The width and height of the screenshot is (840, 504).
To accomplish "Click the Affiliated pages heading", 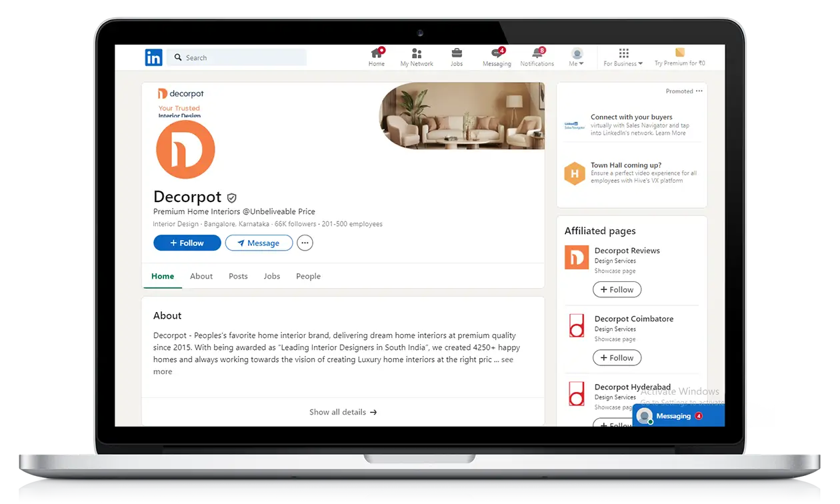I will (600, 231).
